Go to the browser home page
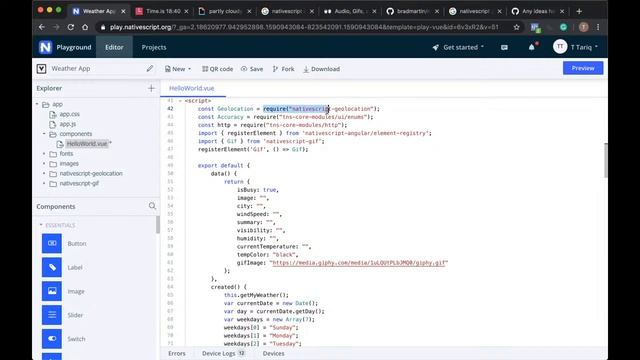The width and height of the screenshot is (640, 360). [x=85, y=27]
